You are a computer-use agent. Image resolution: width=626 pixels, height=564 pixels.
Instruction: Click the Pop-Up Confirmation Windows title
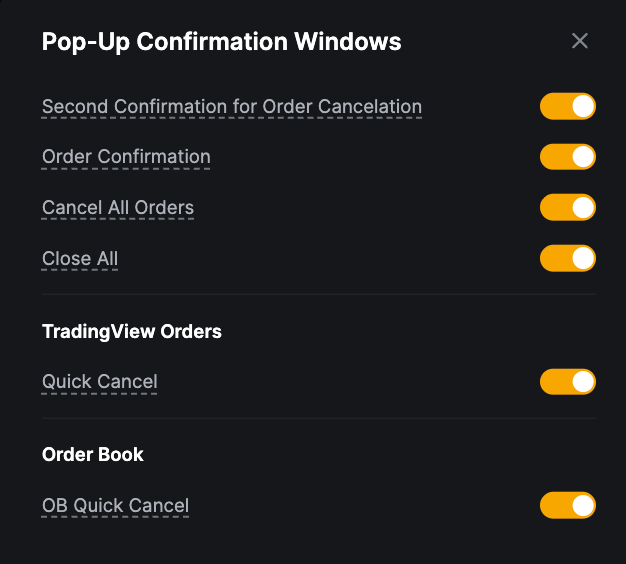pyautogui.click(x=221, y=42)
